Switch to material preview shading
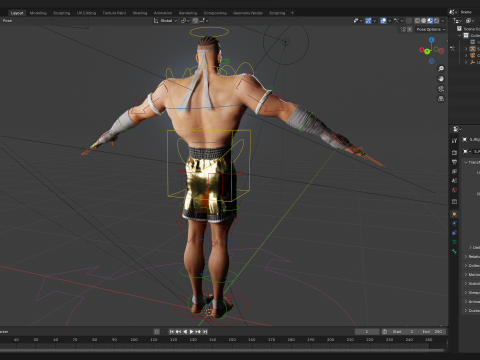This screenshot has width=480, height=360. [x=430, y=21]
